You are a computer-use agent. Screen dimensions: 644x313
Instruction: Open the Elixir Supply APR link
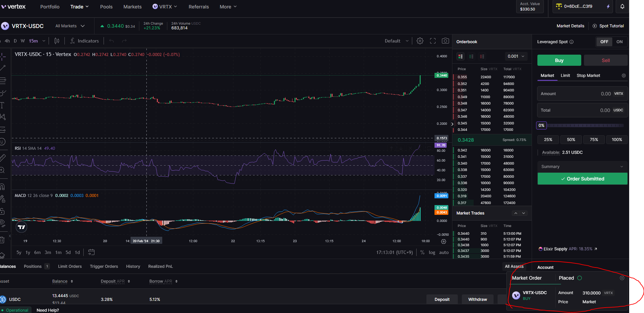click(568, 249)
